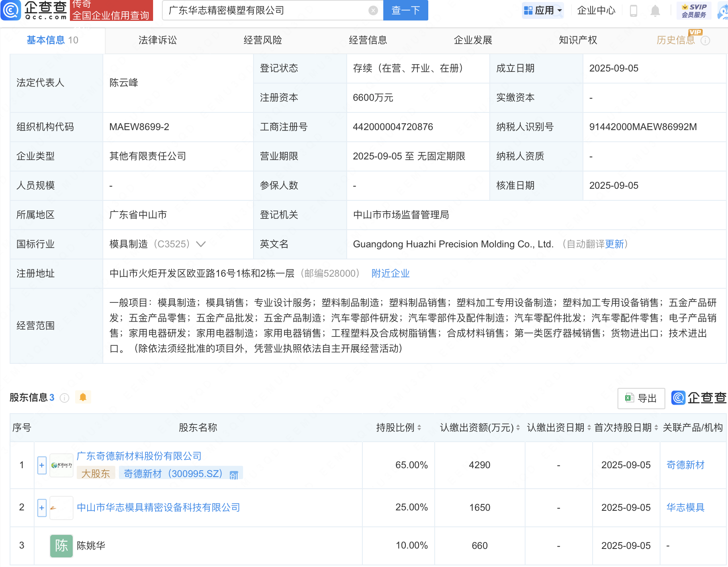Click taxpayer ID 91442000MAEW86992M
728x567 pixels.
(x=643, y=127)
